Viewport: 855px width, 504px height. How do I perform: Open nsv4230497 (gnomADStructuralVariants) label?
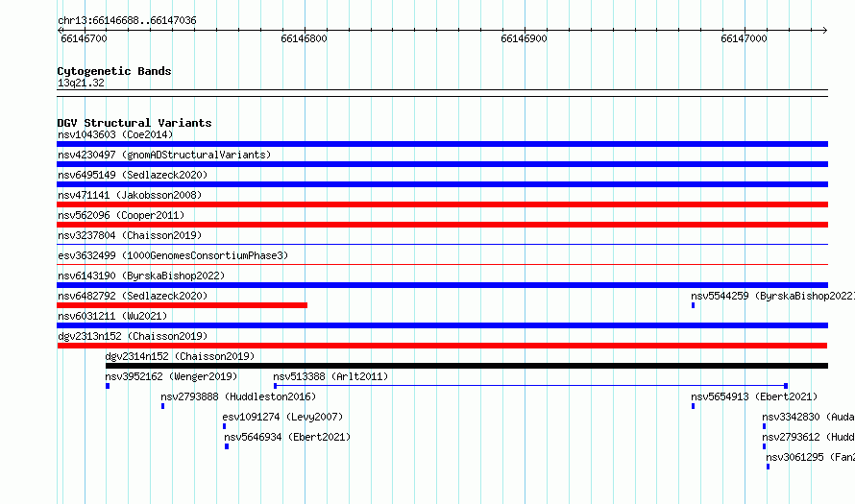click(164, 155)
